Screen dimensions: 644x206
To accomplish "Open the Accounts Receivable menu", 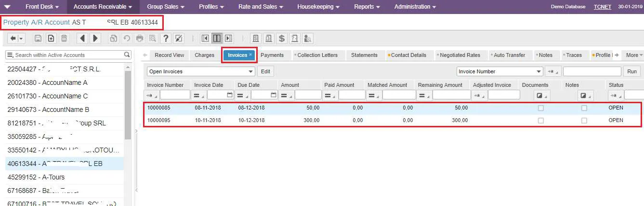I will [103, 7].
